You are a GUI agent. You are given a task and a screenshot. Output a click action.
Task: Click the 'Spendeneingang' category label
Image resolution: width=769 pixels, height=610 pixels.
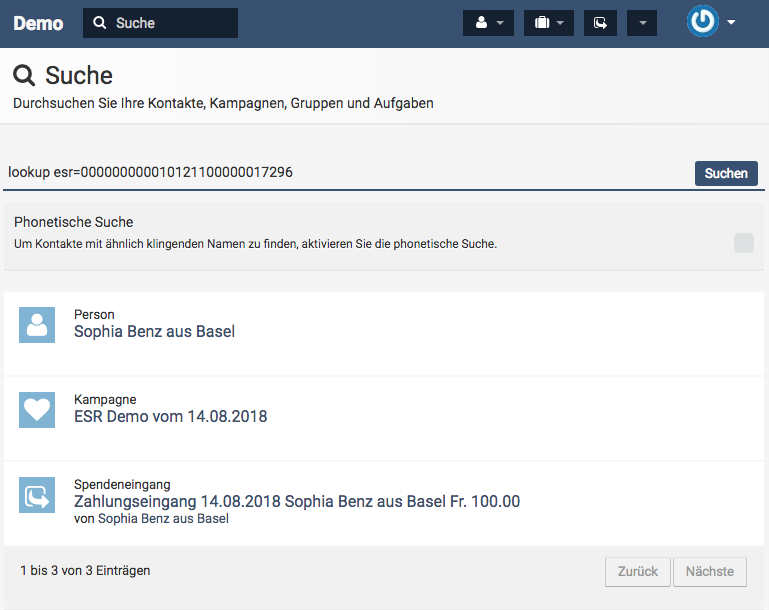122,484
